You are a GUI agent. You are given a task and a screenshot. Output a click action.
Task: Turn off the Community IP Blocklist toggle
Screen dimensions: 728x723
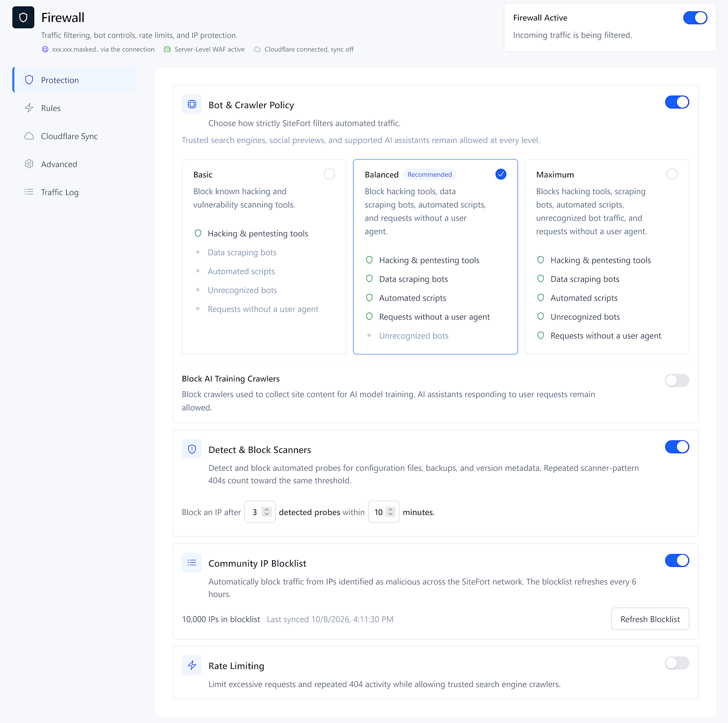pos(677,560)
